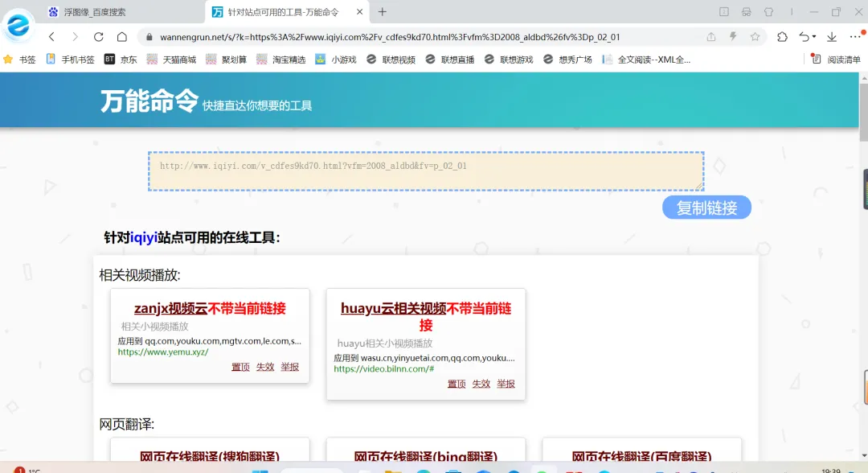
Task: Open a new tab with plus button
Action: click(x=383, y=11)
